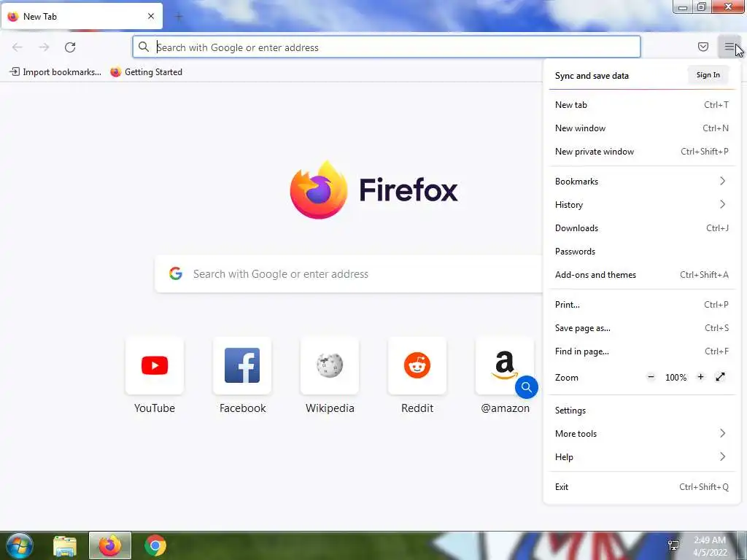Select Print... from the menu
Screen dimensions: 747x560
point(642,305)
